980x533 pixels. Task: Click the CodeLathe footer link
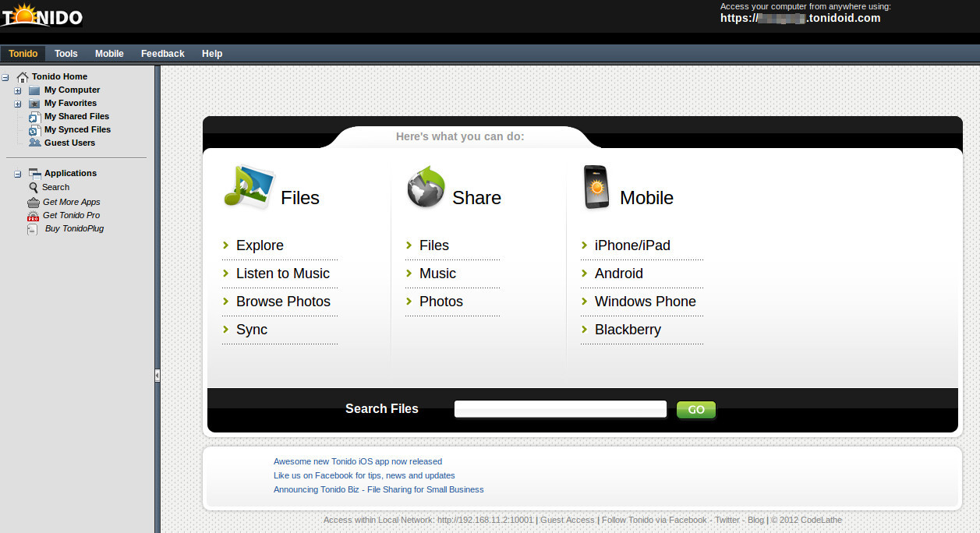[821, 521]
